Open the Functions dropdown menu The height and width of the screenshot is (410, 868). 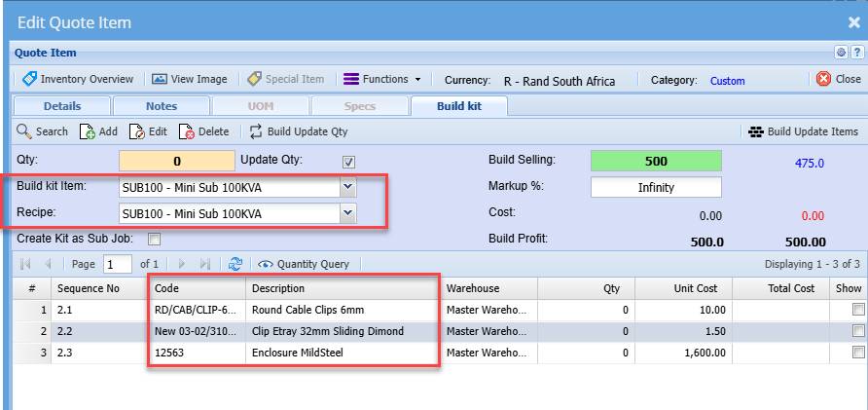pyautogui.click(x=382, y=79)
